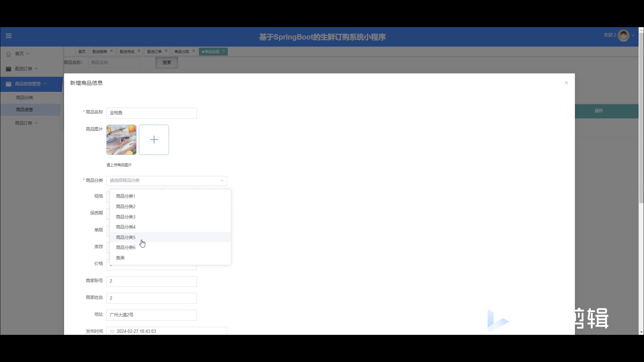Close the 商品分类 tab
This screenshot has width=644, height=362.
194,51
